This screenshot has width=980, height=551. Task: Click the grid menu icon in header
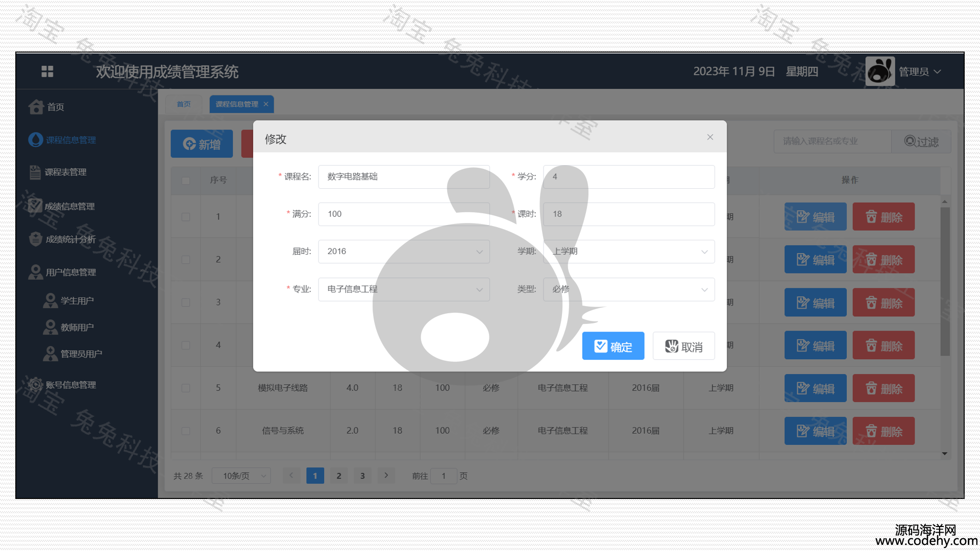click(x=47, y=71)
